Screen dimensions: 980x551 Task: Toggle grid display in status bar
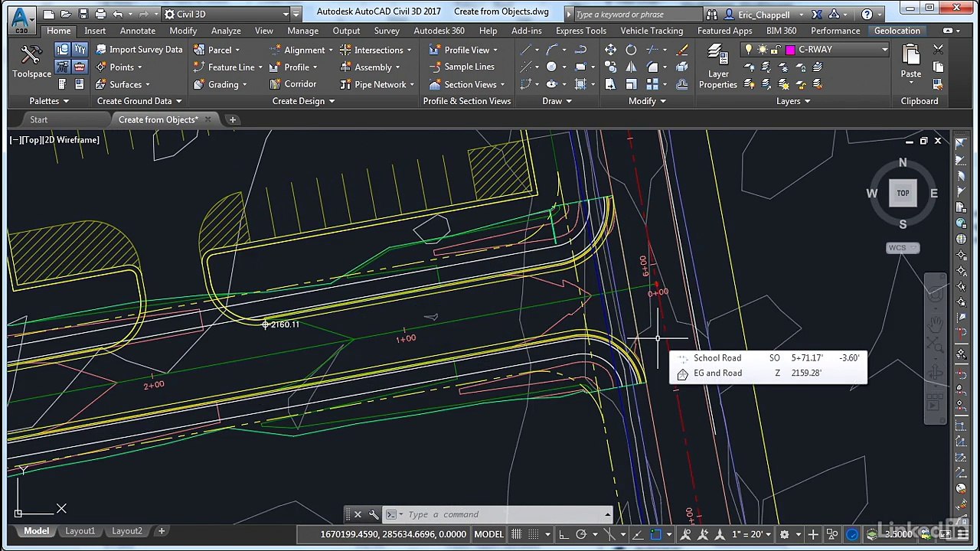pyautogui.click(x=517, y=534)
